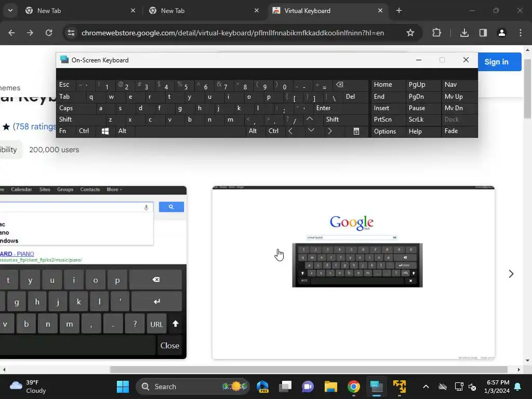Image resolution: width=532 pixels, height=399 pixels.
Task: Click Esc key on On-Screen Keyboard
Action: 66,85
